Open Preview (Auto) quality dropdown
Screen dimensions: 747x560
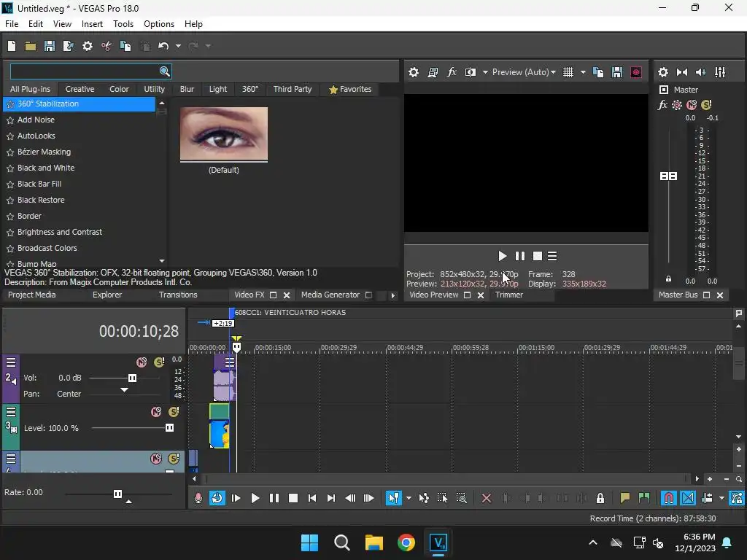pos(524,72)
